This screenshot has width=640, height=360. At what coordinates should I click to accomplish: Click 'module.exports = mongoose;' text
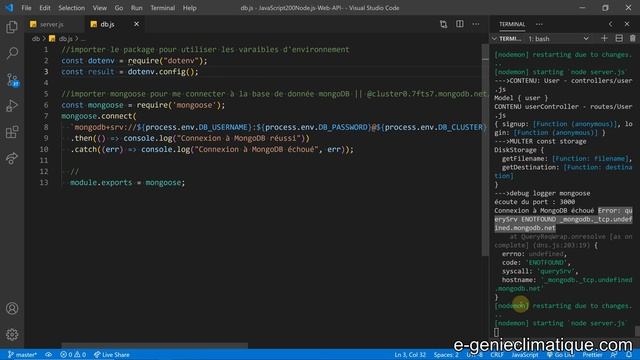[127, 182]
